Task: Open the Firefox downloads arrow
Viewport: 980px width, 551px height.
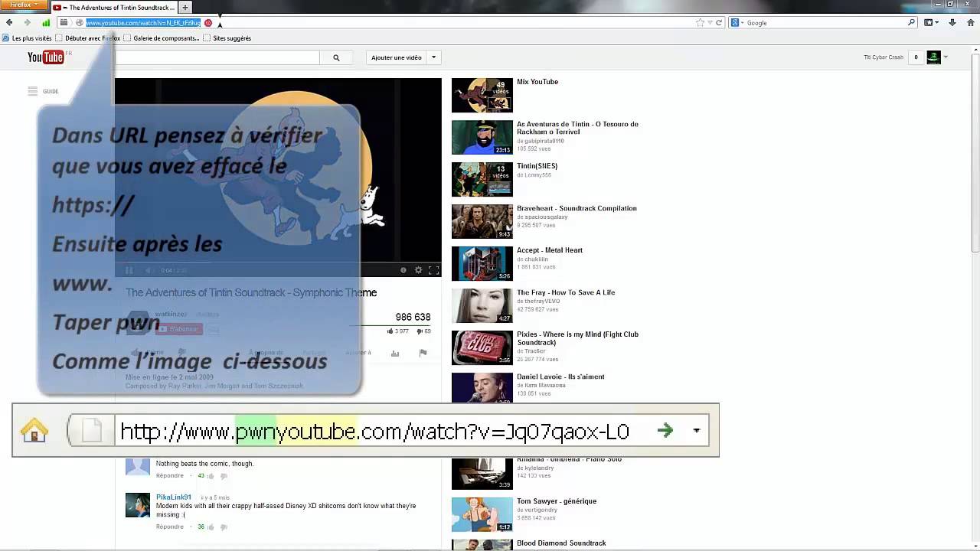Action: pos(952,23)
